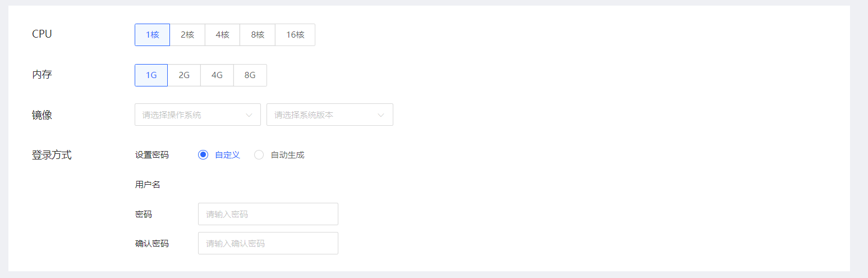Select the 1核 CPU option
The image size is (868, 278).
click(152, 35)
